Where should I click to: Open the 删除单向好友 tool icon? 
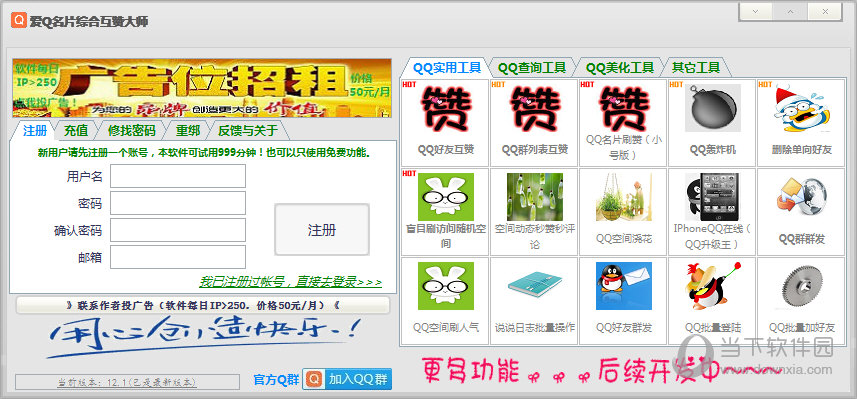pos(802,109)
